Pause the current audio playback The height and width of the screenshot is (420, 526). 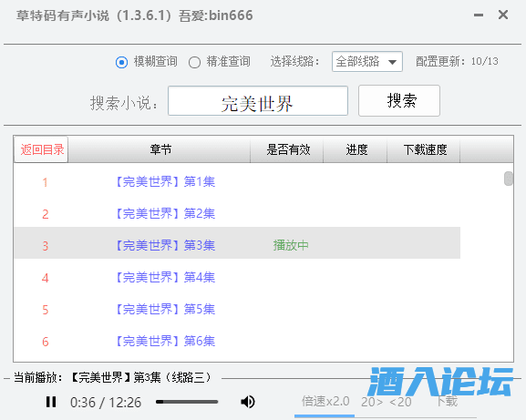click(x=51, y=402)
